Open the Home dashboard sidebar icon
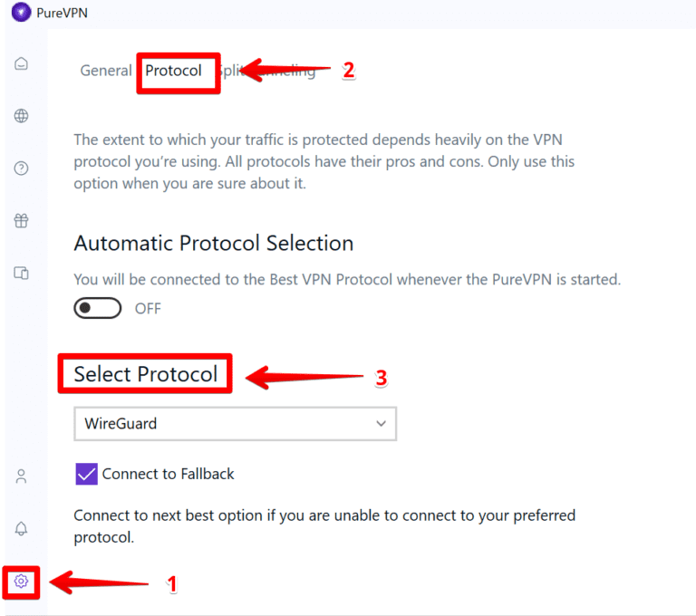This screenshot has width=696, height=616. tap(21, 63)
